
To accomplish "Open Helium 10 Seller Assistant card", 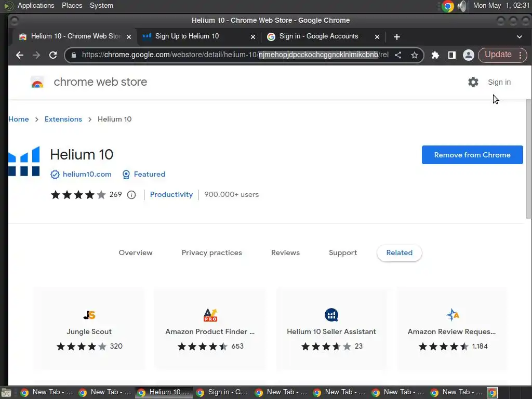I will [331, 328].
